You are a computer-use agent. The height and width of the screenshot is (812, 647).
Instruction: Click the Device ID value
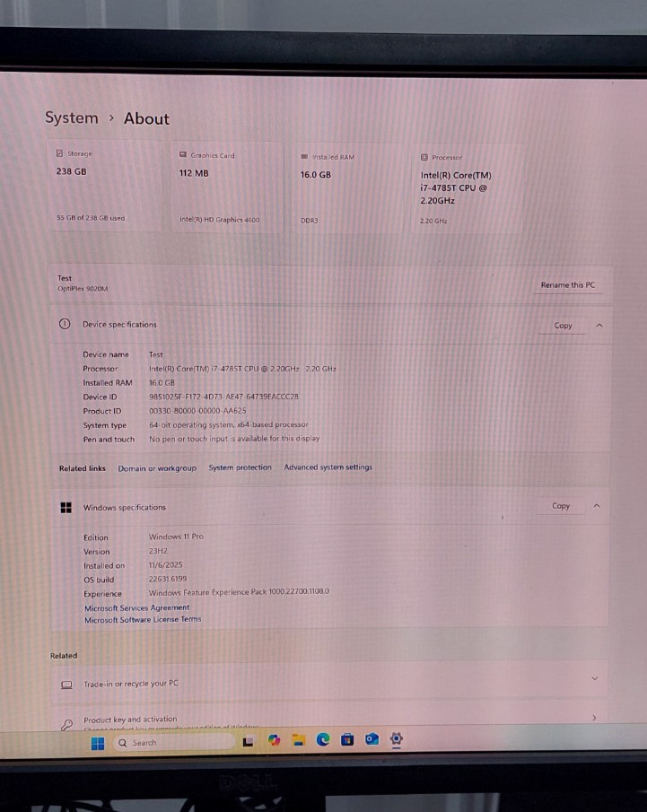[223, 397]
